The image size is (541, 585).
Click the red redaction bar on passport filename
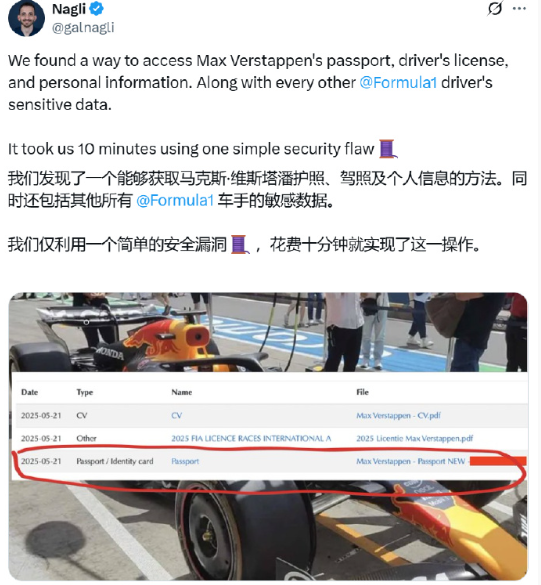click(x=498, y=461)
